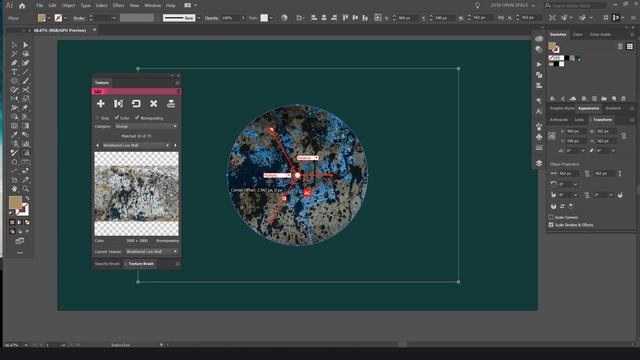Select the Line Segment tool
This screenshot has width=640, height=360.
point(26,72)
